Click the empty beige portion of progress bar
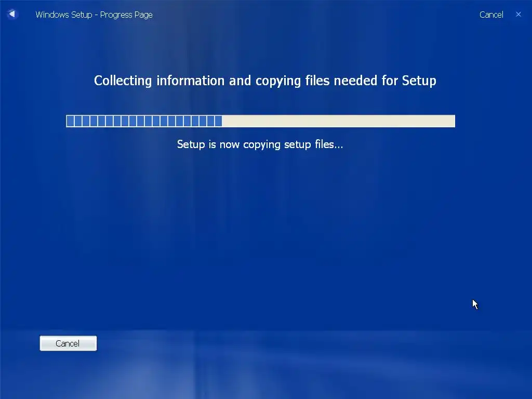Image resolution: width=532 pixels, height=399 pixels. click(x=338, y=121)
